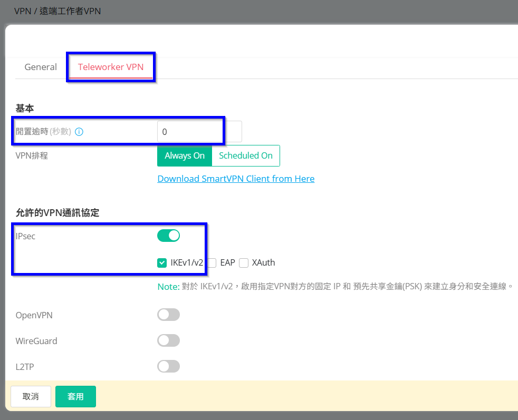Open the Download SmartVPN Client link
The height and width of the screenshot is (420, 518).
coord(236,179)
